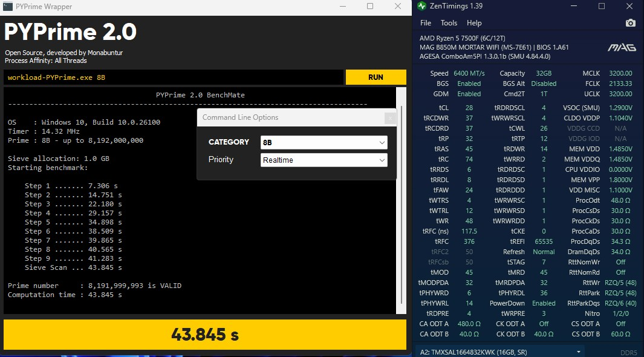The image size is (644, 357).
Task: Click the FCLK 2133.33 value
Action: coord(620,84)
